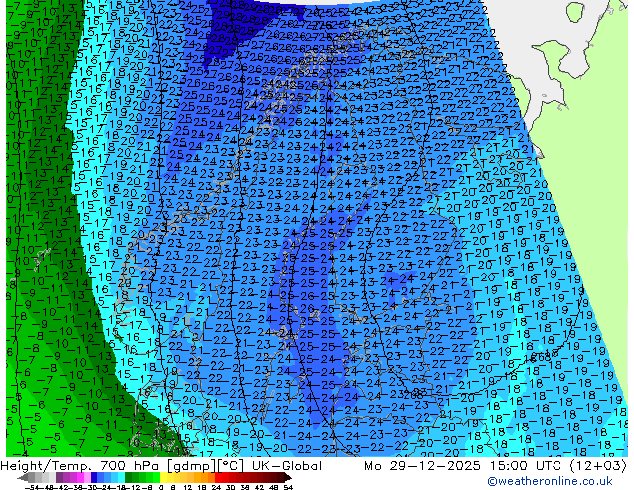Pick the dark blue legend color segment
634x490 pixels.
pos(94,477)
